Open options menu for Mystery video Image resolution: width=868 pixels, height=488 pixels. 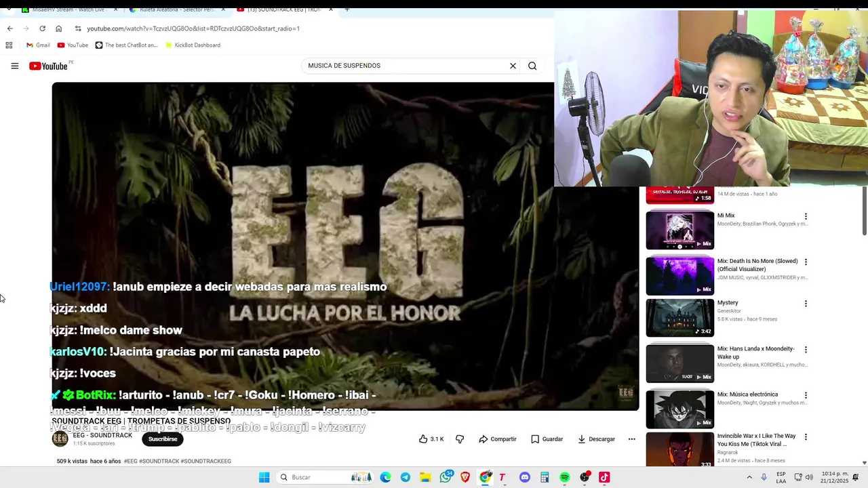click(806, 304)
